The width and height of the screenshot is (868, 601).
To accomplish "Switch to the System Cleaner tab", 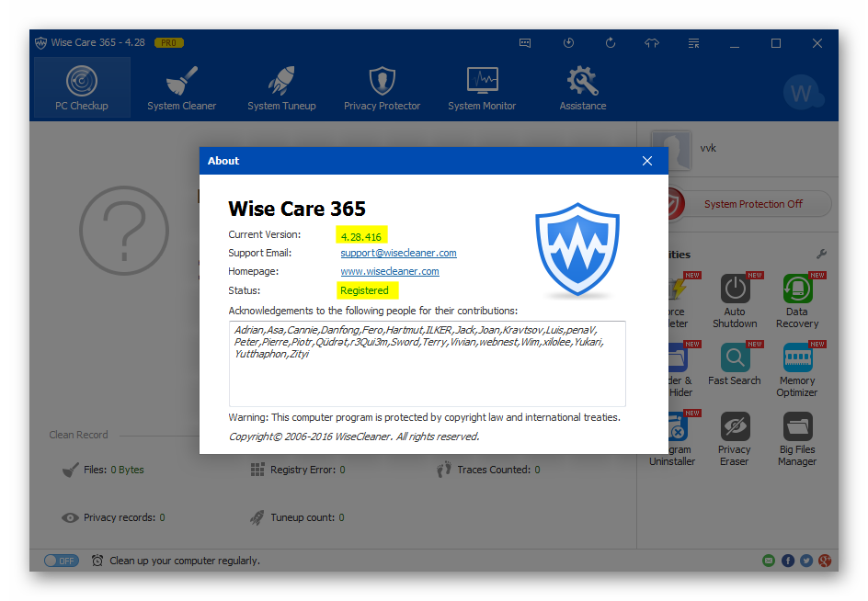I will coord(181,87).
